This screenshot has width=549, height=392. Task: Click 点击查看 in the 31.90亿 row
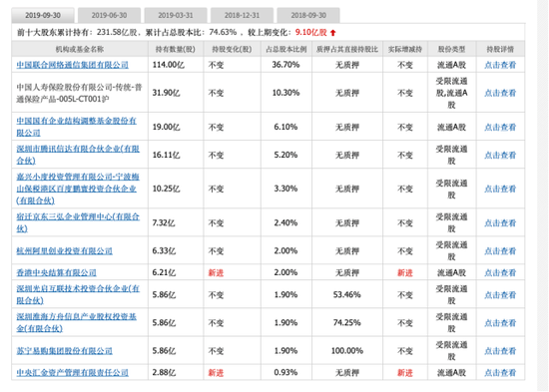point(500,93)
